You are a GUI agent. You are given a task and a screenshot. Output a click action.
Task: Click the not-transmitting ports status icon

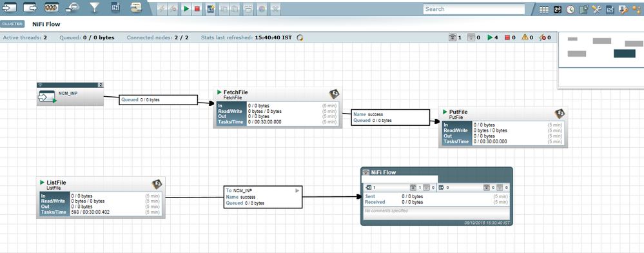(471, 37)
